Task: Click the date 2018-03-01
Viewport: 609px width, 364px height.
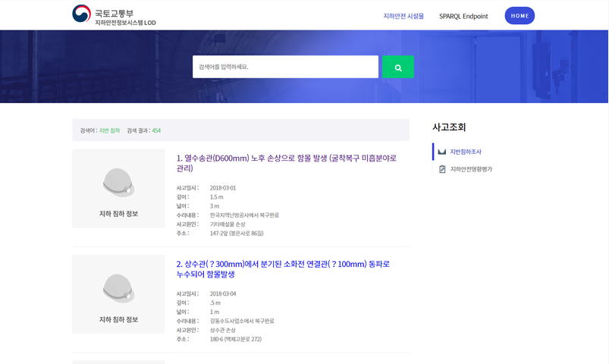Action: coord(223,188)
